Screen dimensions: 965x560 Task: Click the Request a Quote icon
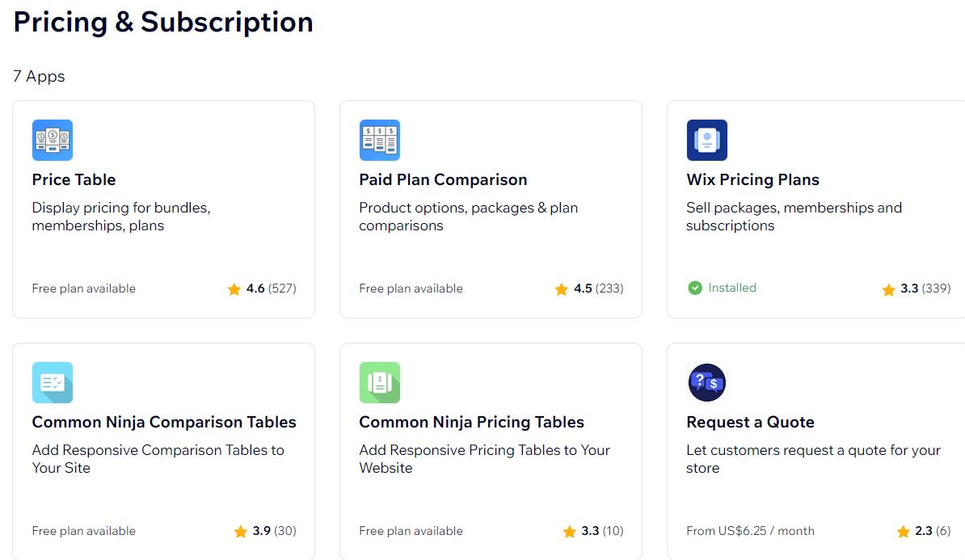point(707,383)
